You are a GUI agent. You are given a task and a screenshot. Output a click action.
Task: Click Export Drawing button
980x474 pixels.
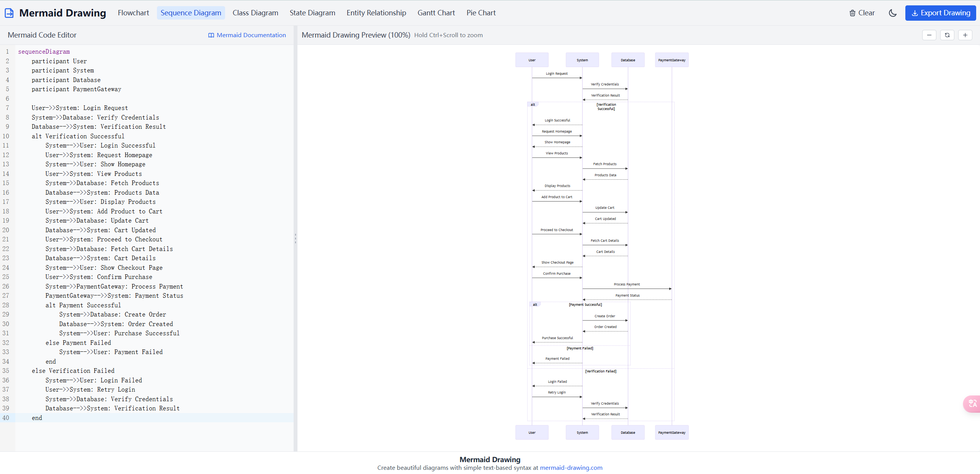941,13
